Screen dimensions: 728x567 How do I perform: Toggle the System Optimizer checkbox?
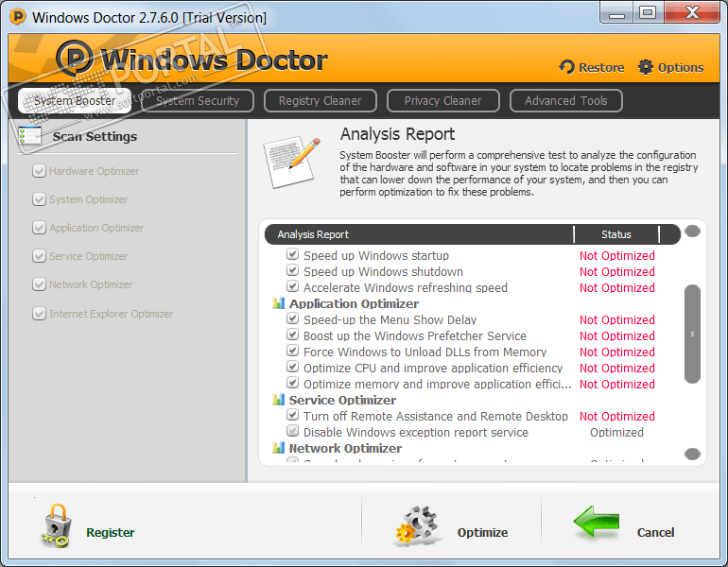pyautogui.click(x=39, y=199)
